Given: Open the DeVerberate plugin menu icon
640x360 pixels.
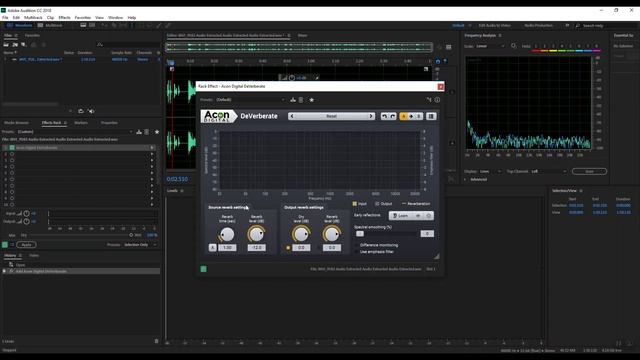Looking at the screenshot, I should tap(431, 116).
